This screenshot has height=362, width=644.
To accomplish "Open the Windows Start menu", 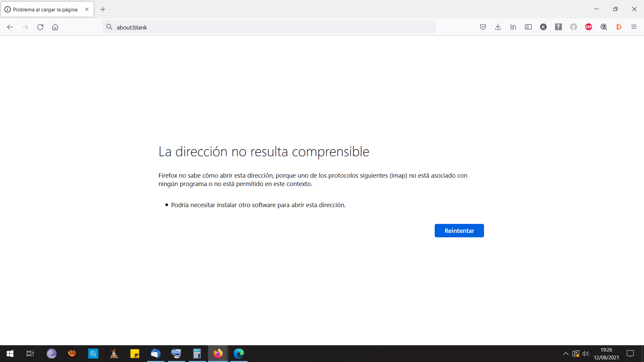I will point(10,354).
